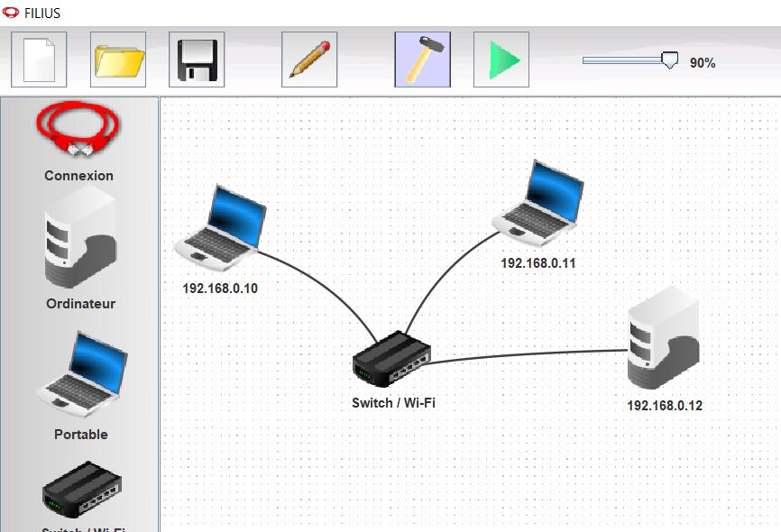Click the Connexion label in the sidebar

click(79, 176)
